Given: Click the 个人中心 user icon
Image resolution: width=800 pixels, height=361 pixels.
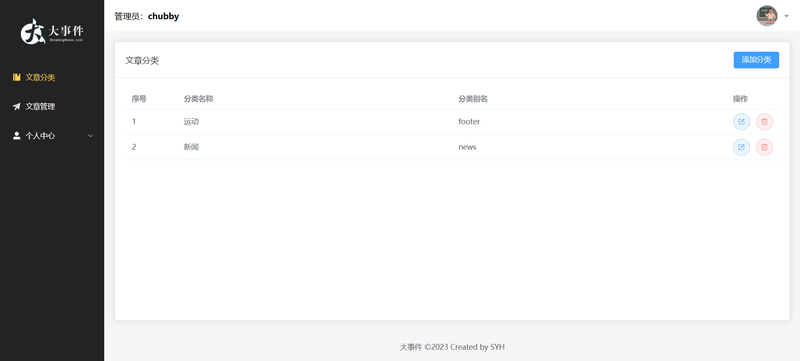Looking at the screenshot, I should pos(17,136).
